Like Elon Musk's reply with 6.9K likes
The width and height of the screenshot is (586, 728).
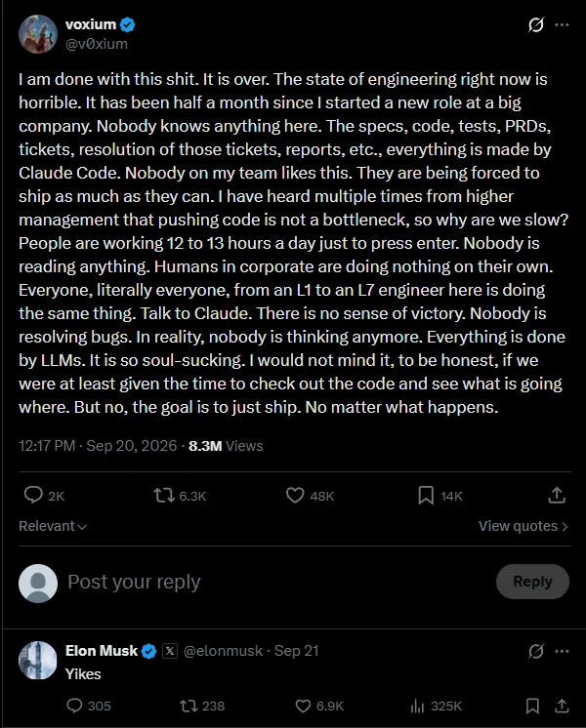pyautogui.click(x=303, y=707)
